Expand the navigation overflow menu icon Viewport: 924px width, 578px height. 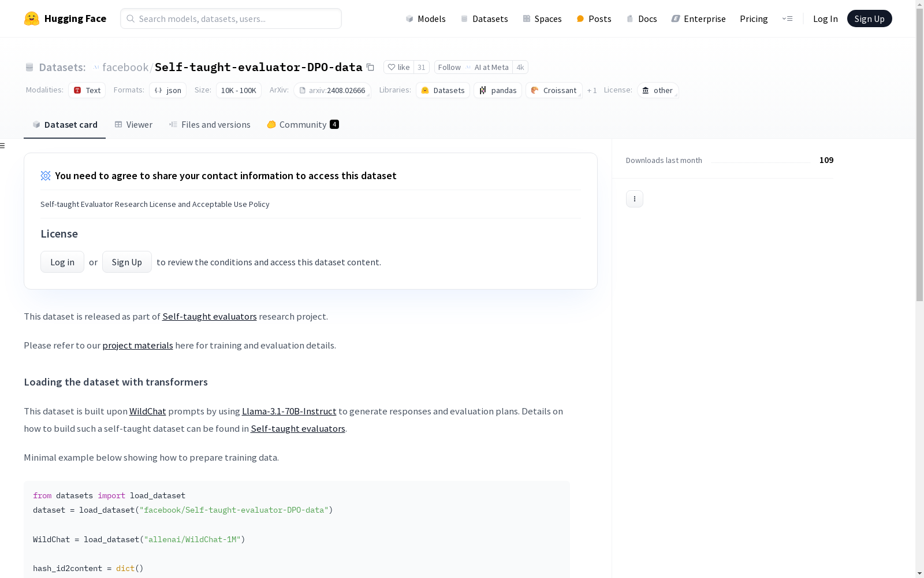(787, 18)
